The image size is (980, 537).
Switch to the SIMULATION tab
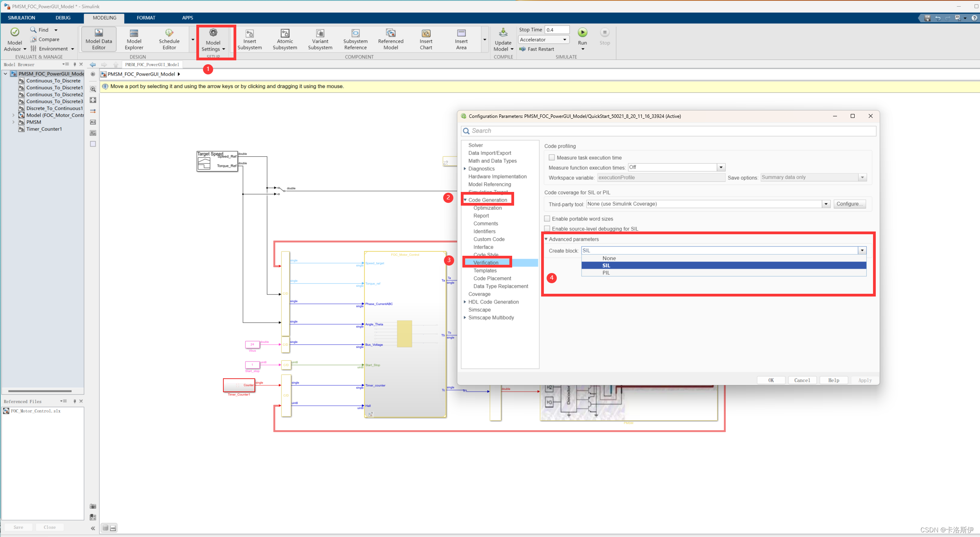(x=22, y=18)
